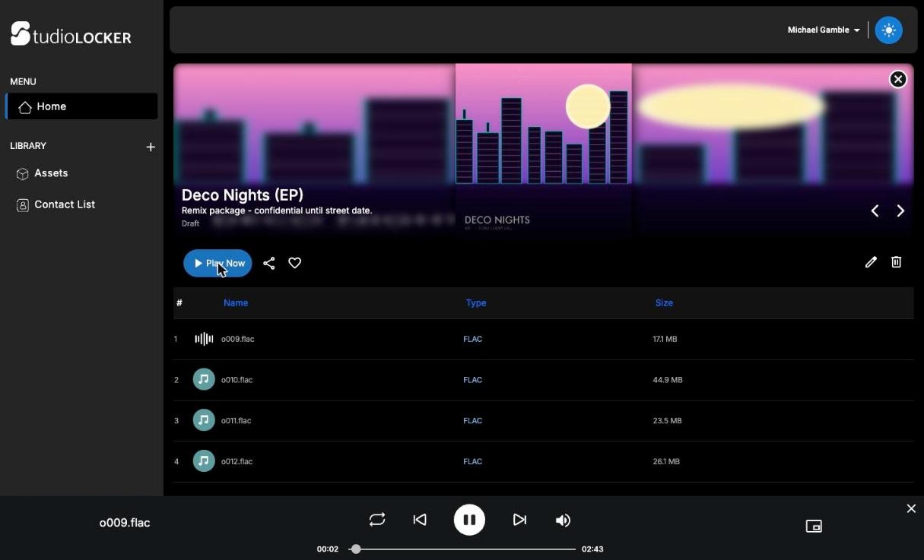The image size is (924, 560).
Task: Click the playback progress slider
Action: pyautogui.click(x=462, y=549)
